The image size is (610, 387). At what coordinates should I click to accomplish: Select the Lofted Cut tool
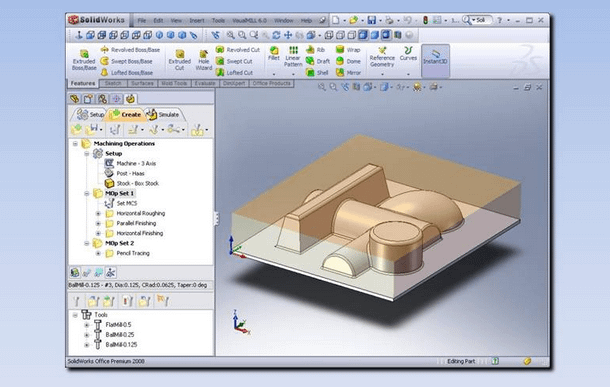234,72
